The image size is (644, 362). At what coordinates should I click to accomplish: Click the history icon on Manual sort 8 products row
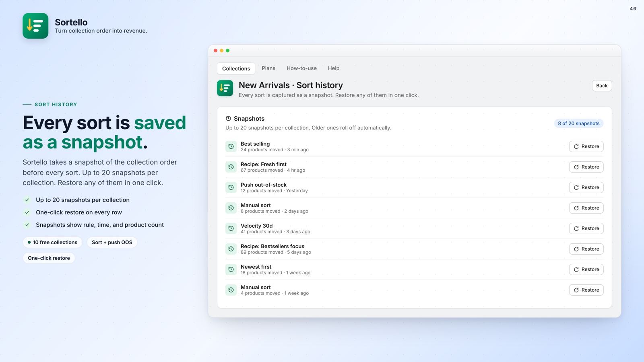(231, 208)
